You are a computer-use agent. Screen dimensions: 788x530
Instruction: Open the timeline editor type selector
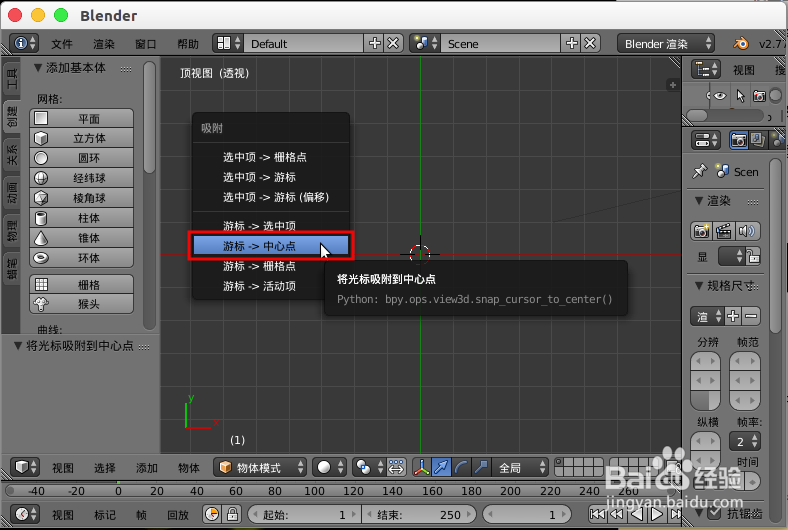click(25, 514)
